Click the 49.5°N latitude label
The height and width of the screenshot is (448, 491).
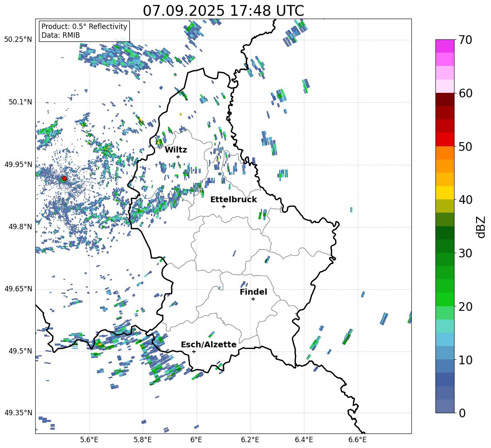[20, 351]
